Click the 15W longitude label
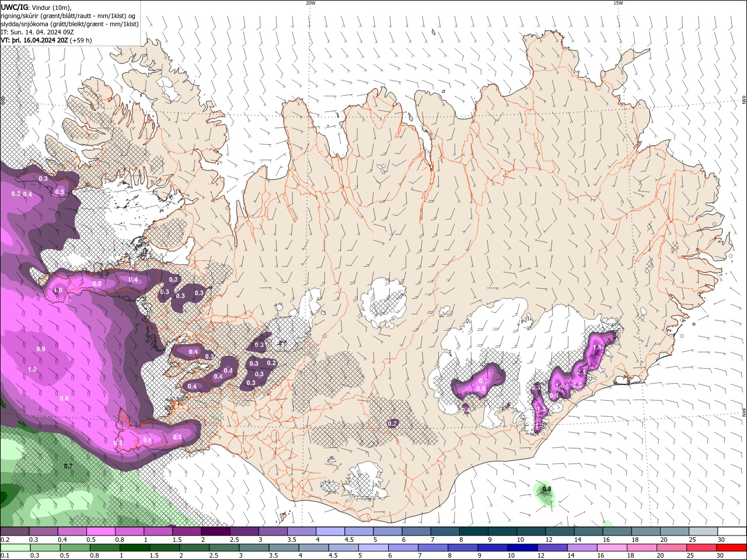 point(618,3)
